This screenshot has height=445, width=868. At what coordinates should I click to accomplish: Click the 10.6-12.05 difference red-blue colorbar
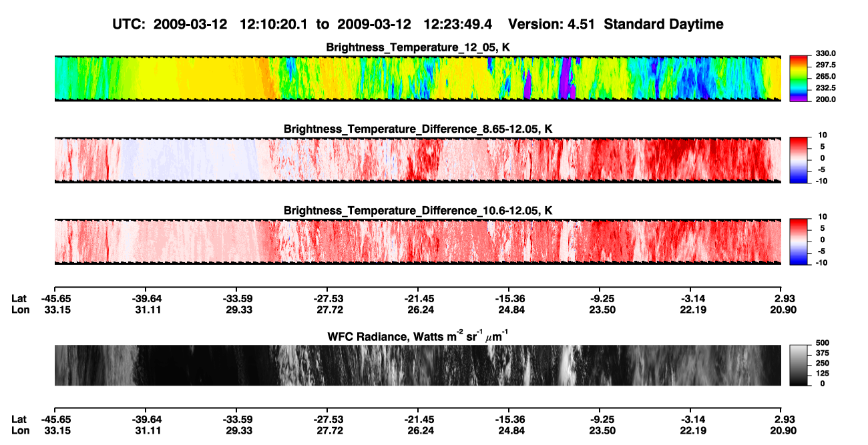(799, 242)
